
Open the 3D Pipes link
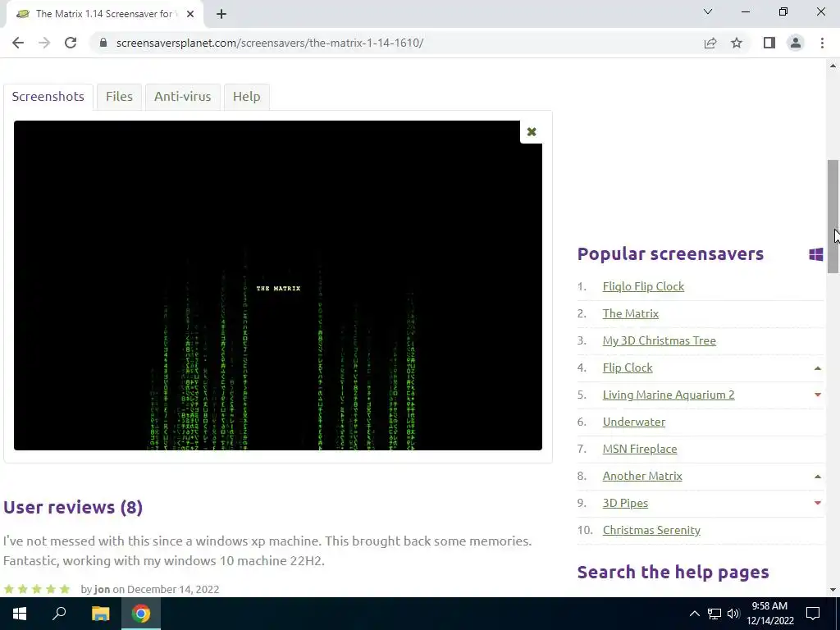click(x=625, y=503)
